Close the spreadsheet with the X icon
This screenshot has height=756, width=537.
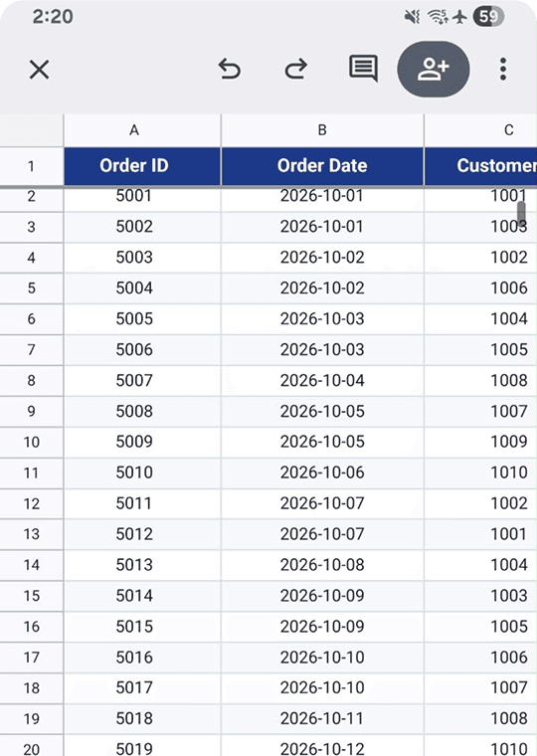point(39,70)
